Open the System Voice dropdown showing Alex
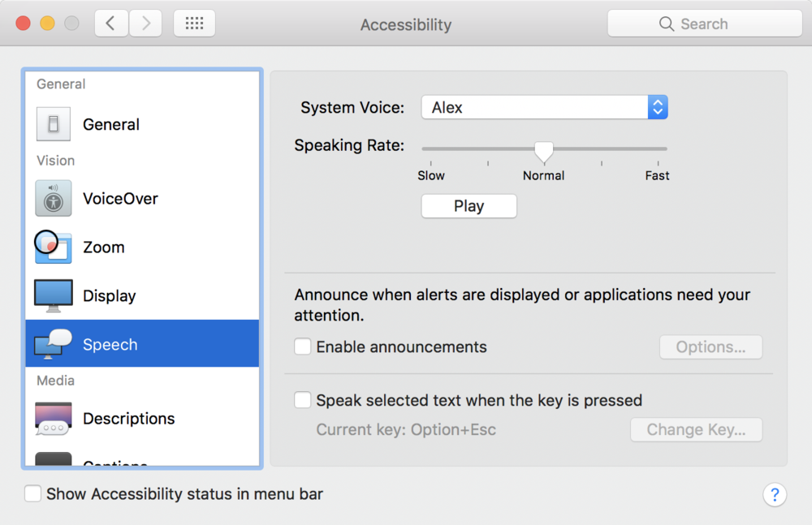This screenshot has width=812, height=525. (x=544, y=107)
